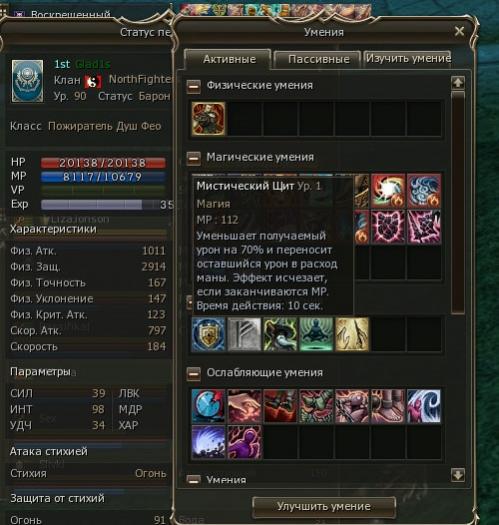Collapse the Физические умения section
Screen dimensions: 499x525
[193, 86]
